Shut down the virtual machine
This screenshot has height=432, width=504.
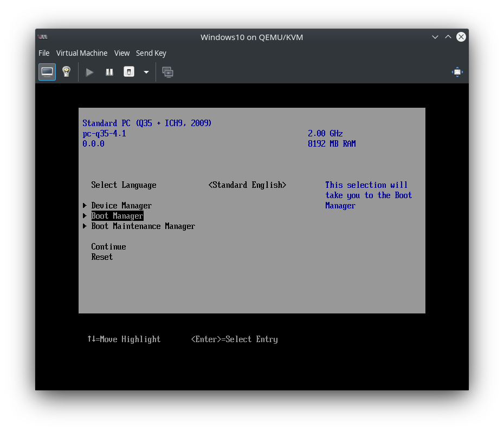[129, 72]
